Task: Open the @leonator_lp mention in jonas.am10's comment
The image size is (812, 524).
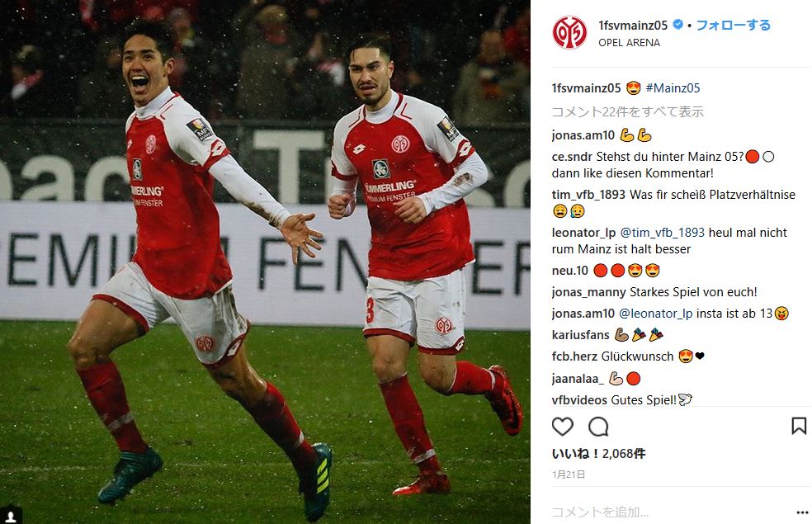Action: pyautogui.click(x=655, y=314)
